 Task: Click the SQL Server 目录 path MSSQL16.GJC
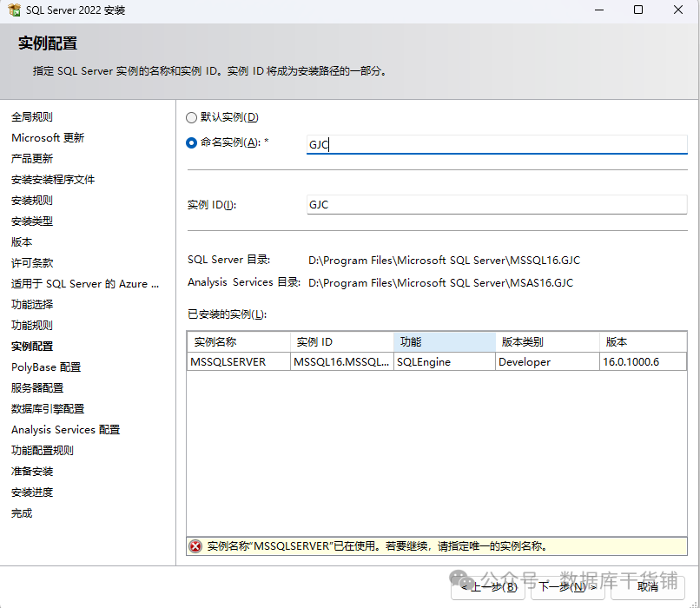pyautogui.click(x=444, y=261)
